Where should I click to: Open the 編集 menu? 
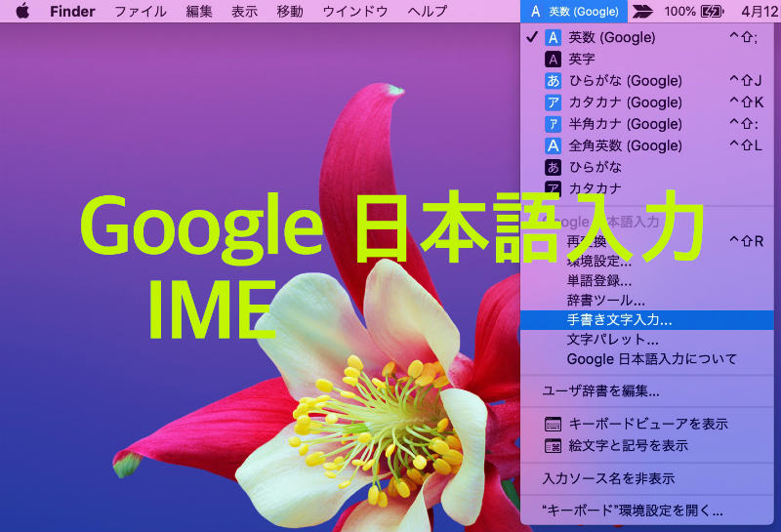pos(199,11)
